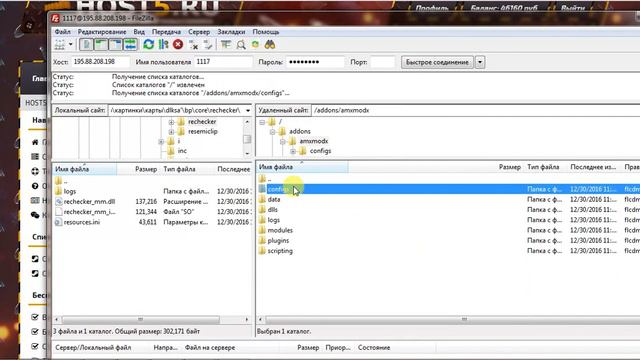
Task: Expand the rechecker folder in local tree
Action: click(171, 122)
